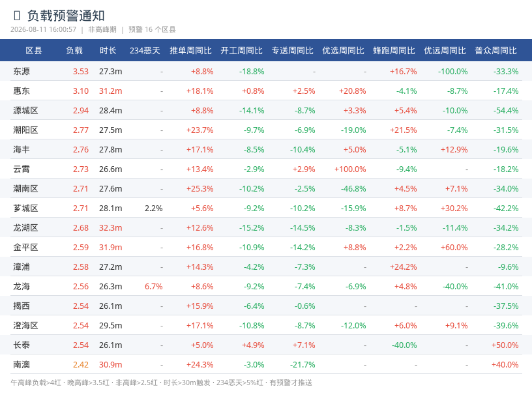
Task: Click the orange load value 2.42
Action: (x=81, y=365)
